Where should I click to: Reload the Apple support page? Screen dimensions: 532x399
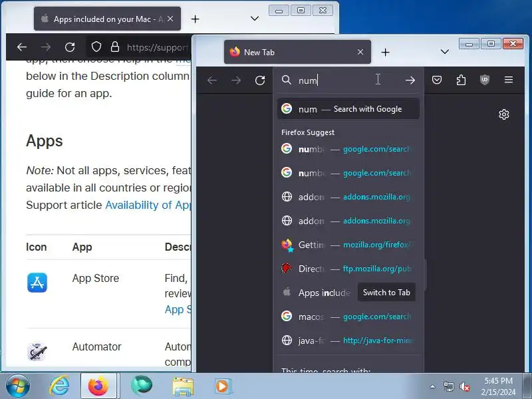(x=70, y=47)
